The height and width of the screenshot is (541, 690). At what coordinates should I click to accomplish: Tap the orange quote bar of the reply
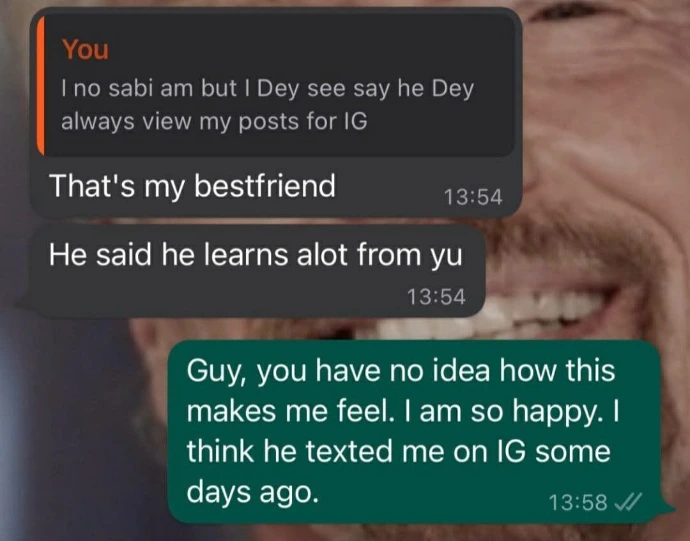[x=40, y=85]
